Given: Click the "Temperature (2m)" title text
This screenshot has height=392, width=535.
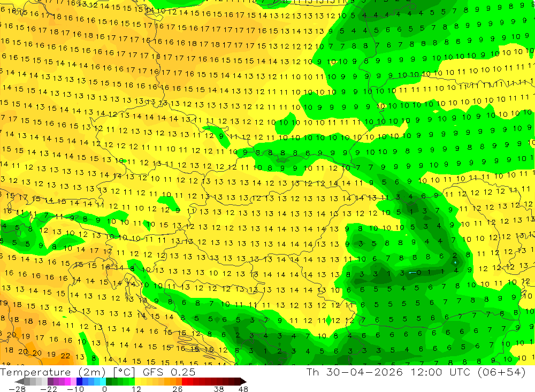Looking at the screenshot, I should coord(53,372).
